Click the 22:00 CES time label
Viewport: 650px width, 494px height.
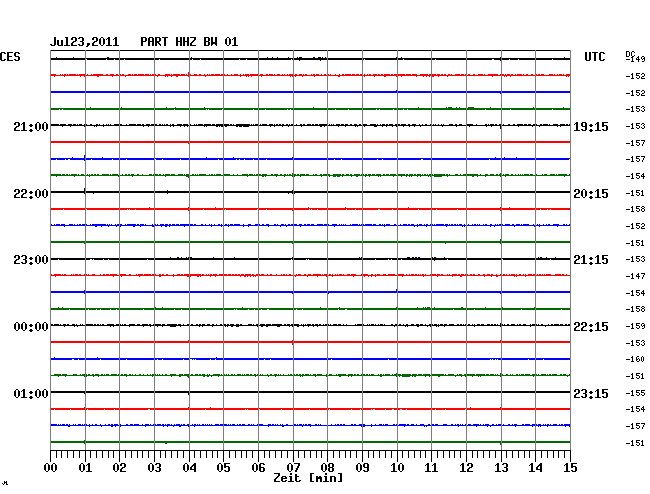click(x=31, y=193)
